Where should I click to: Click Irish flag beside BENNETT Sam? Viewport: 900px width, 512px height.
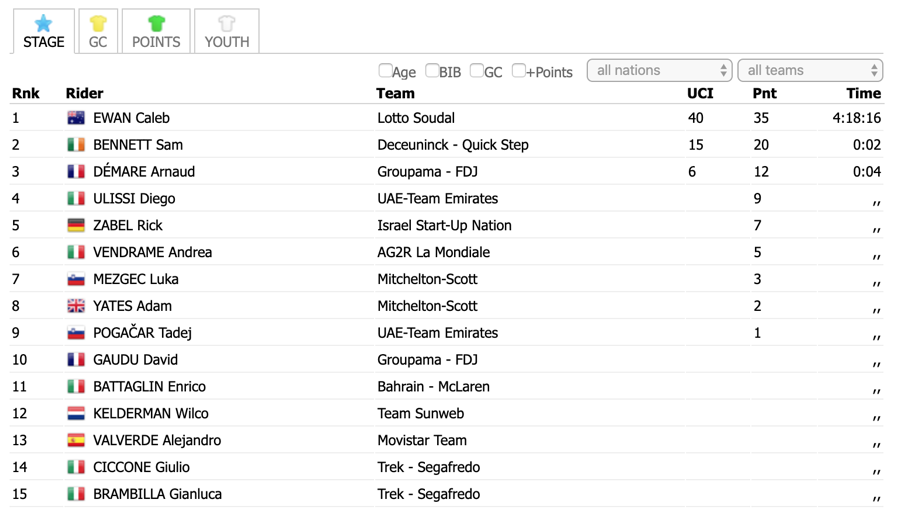76,145
